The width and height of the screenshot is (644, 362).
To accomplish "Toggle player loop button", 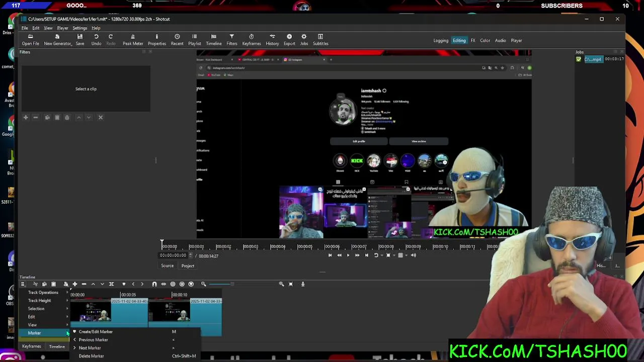I will 376,255.
